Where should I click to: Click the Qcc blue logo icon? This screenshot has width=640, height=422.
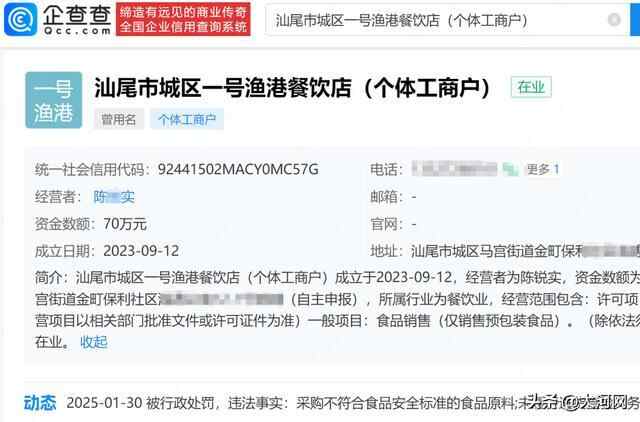click(x=20, y=20)
